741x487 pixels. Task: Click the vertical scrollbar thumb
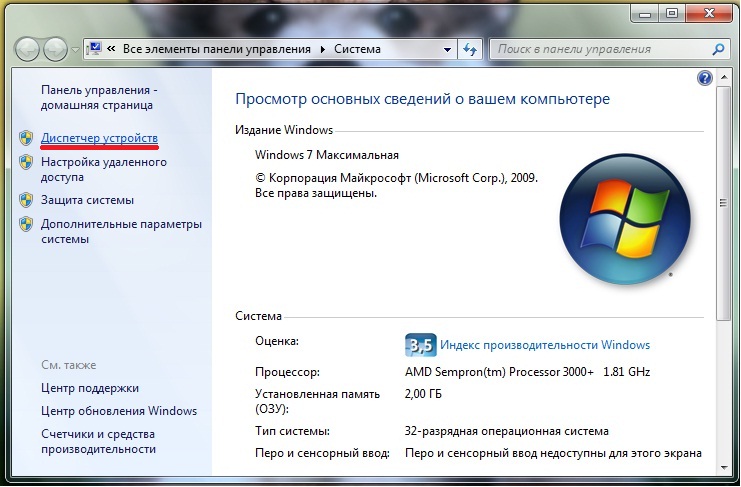[x=724, y=203]
